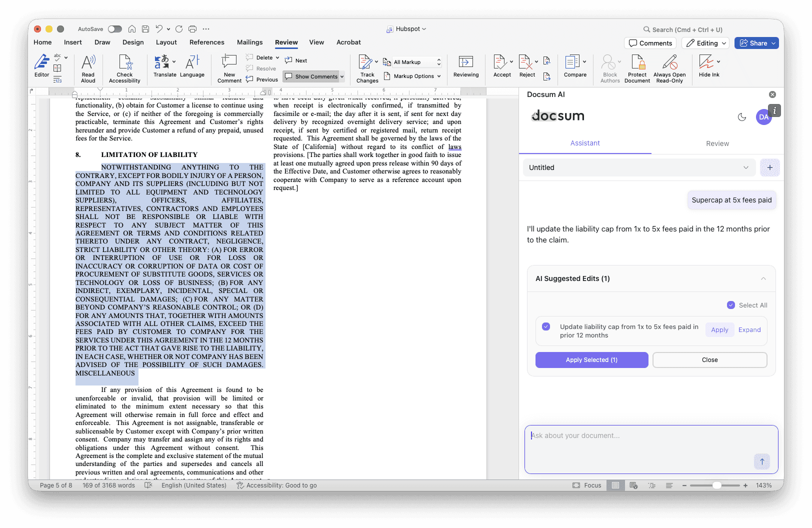The image size is (812, 528).
Task: Open the Comments button
Action: point(650,43)
